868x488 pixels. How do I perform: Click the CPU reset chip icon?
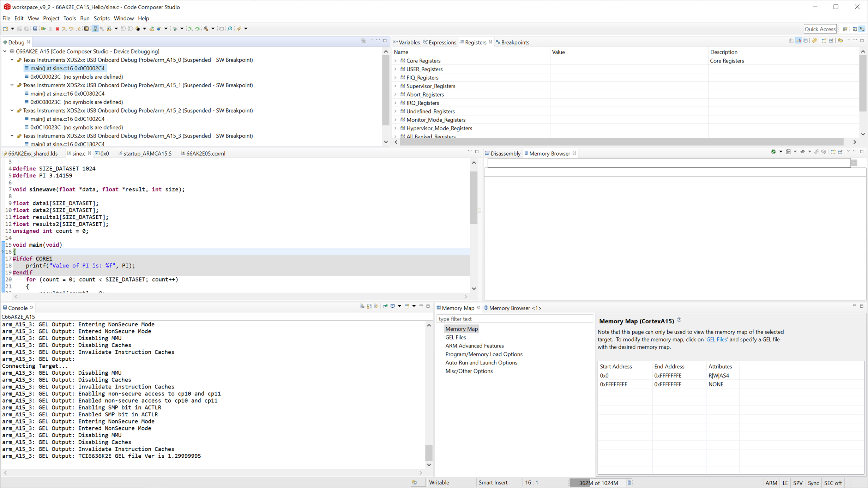point(137,29)
